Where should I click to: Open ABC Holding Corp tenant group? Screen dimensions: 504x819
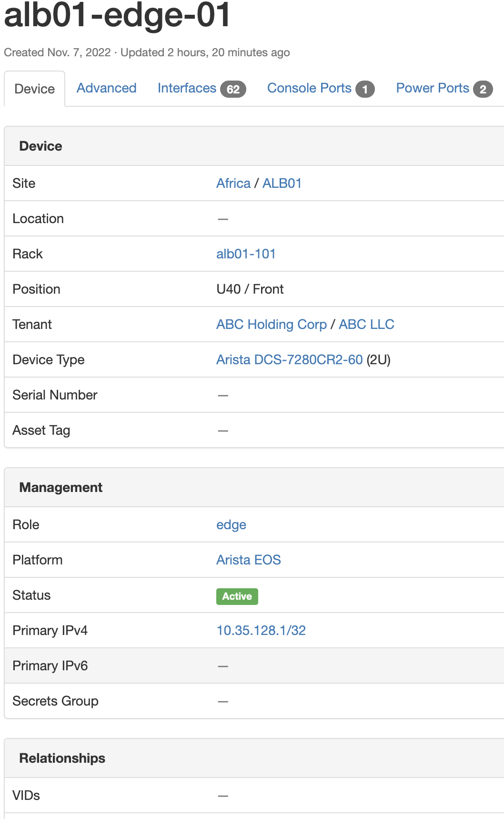271,325
